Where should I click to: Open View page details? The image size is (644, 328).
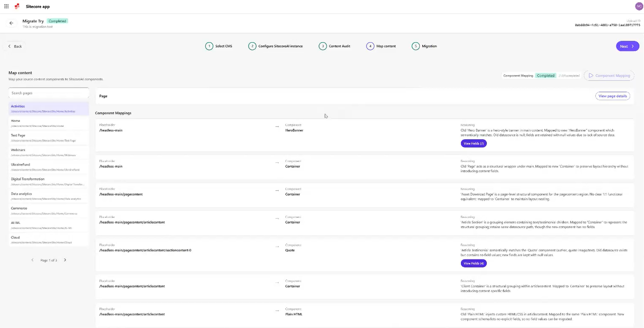[x=612, y=96]
